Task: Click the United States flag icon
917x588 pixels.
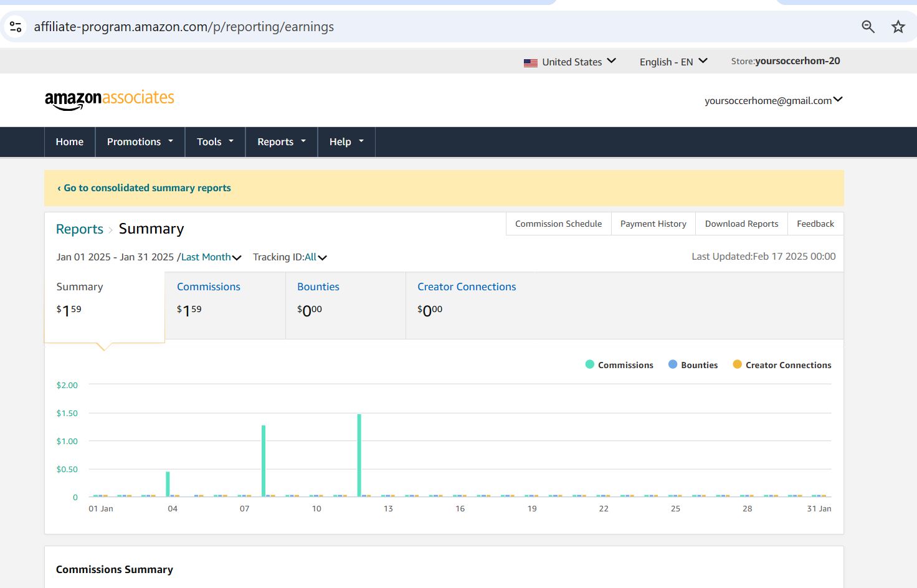Action: tap(530, 62)
